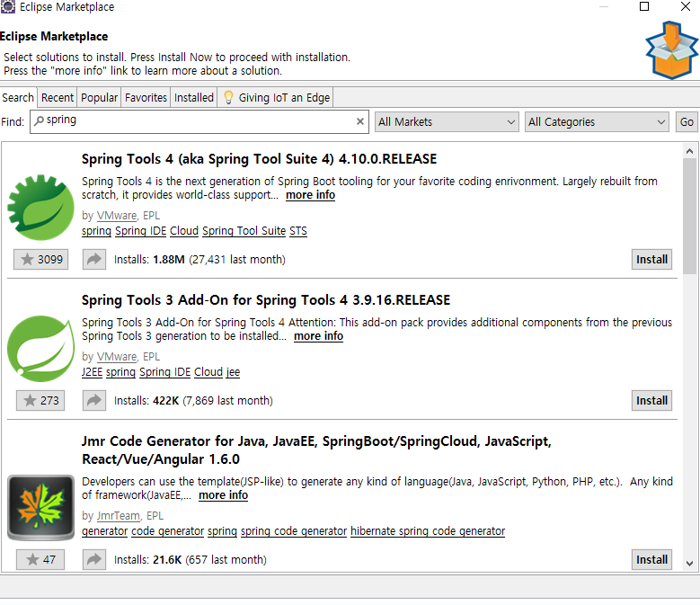Click the vertical scrollbar thumb
Screen dimensions: 700x605
[689, 216]
